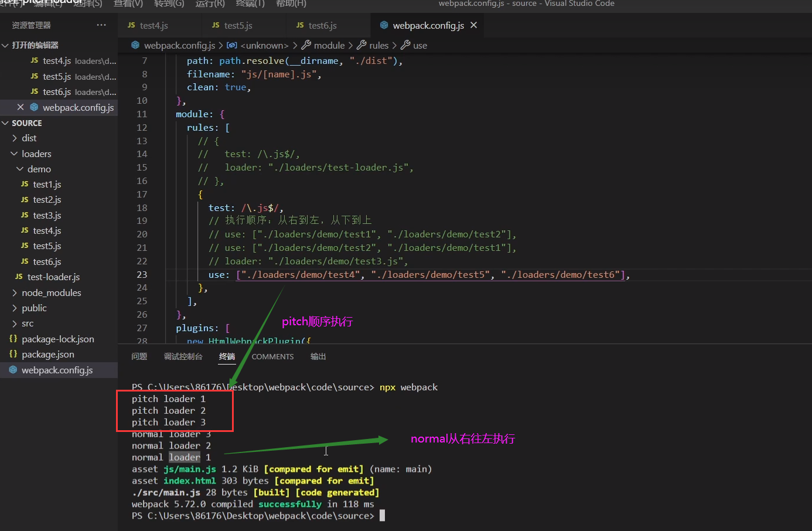
Task: Click the <unknown> breadcrumb segment
Action: [x=264, y=45]
